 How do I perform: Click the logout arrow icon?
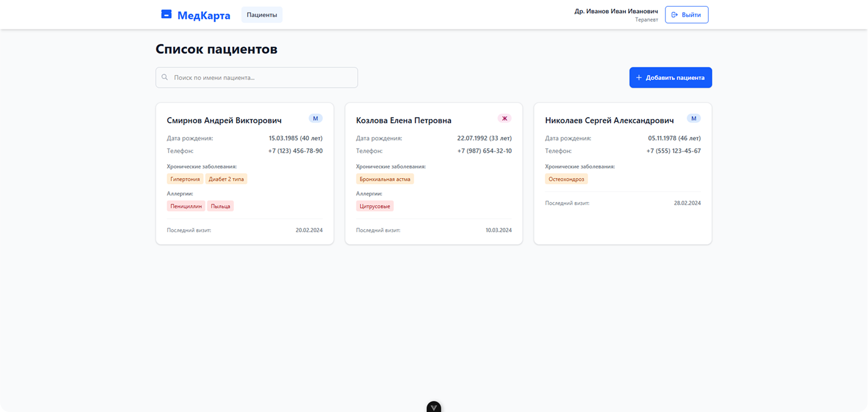pos(674,15)
